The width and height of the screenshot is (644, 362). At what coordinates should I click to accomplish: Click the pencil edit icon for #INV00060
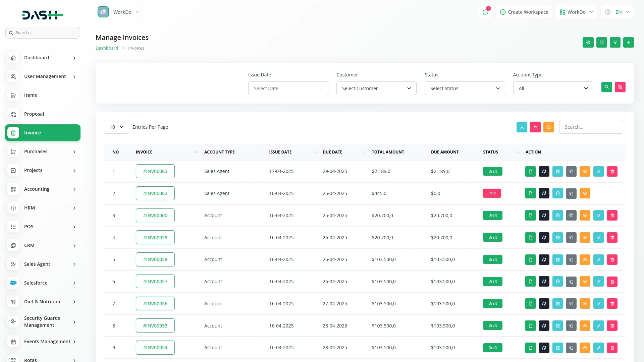point(598,216)
